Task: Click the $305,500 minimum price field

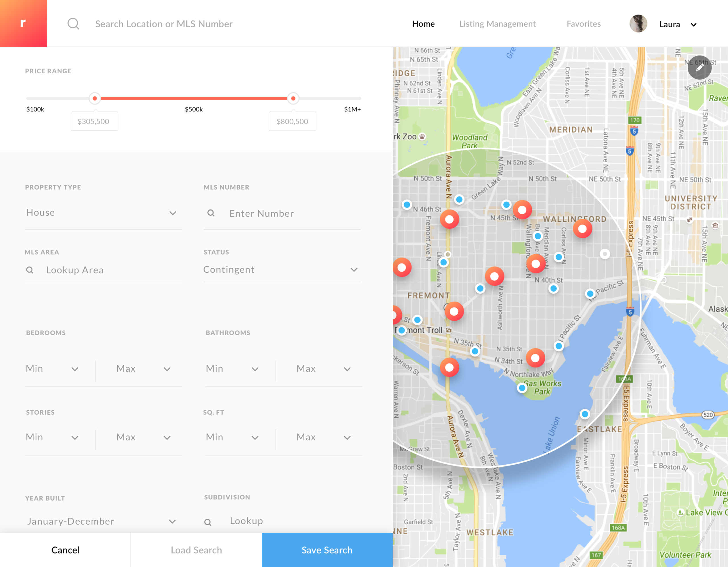Action: click(94, 121)
